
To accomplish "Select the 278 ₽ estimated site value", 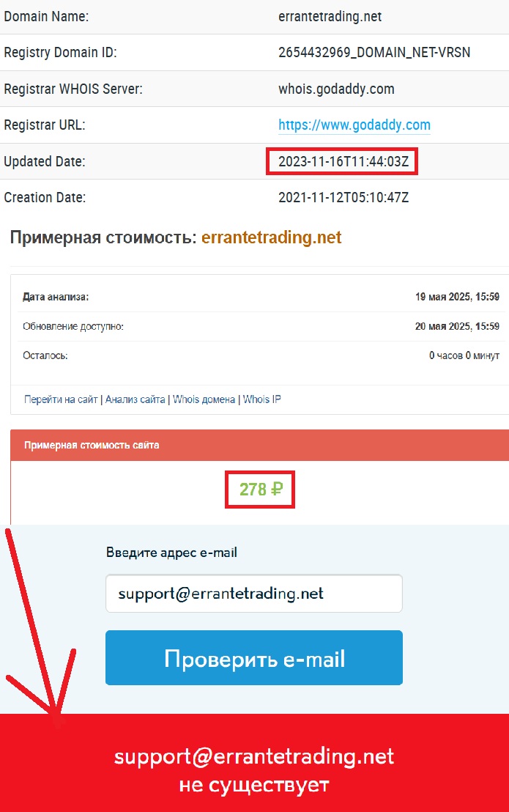I will coord(261,489).
